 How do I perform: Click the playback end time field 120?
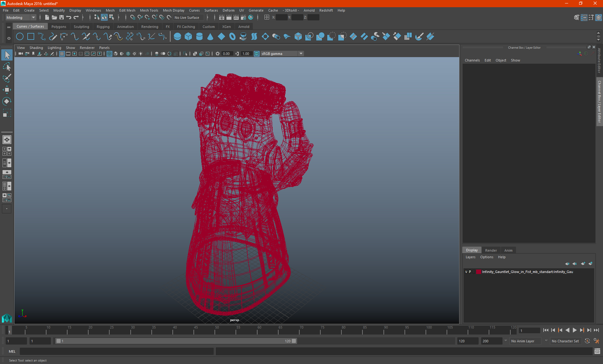pyautogui.click(x=467, y=341)
